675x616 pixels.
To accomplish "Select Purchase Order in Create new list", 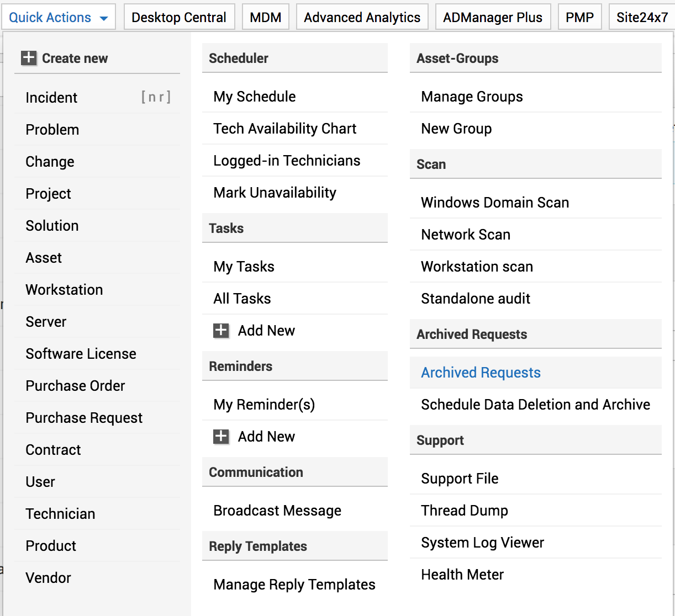I will click(x=75, y=386).
